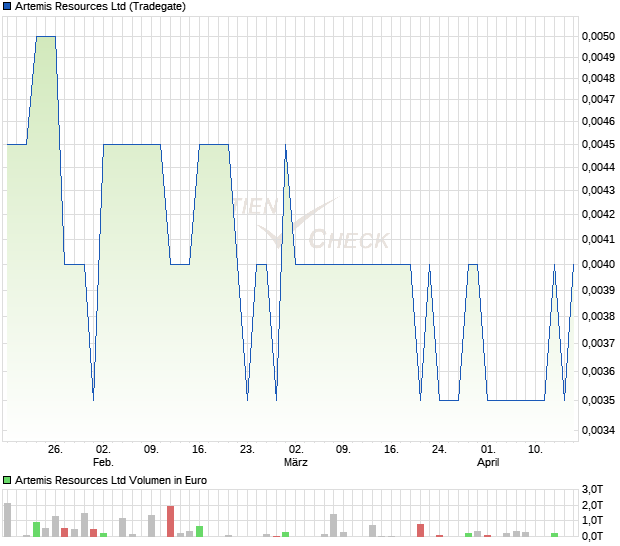Click the '26.' date label on the x-axis
This screenshot has height=546, width=620.
click(x=55, y=450)
